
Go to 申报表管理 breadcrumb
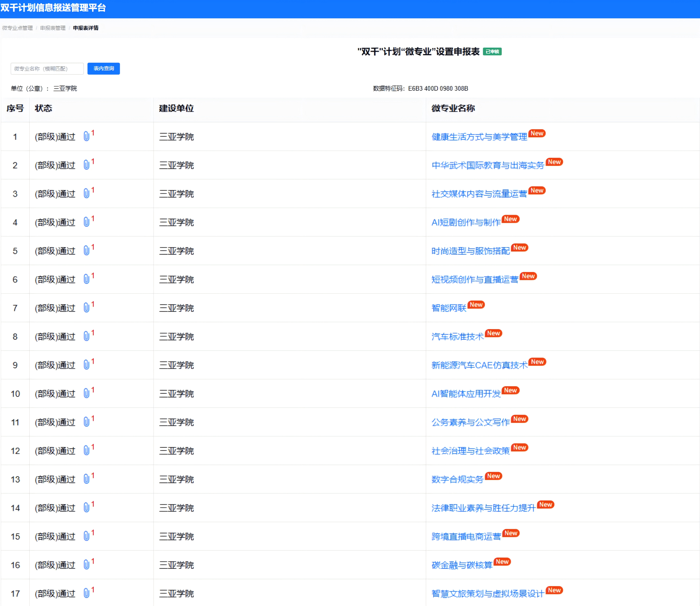53,28
